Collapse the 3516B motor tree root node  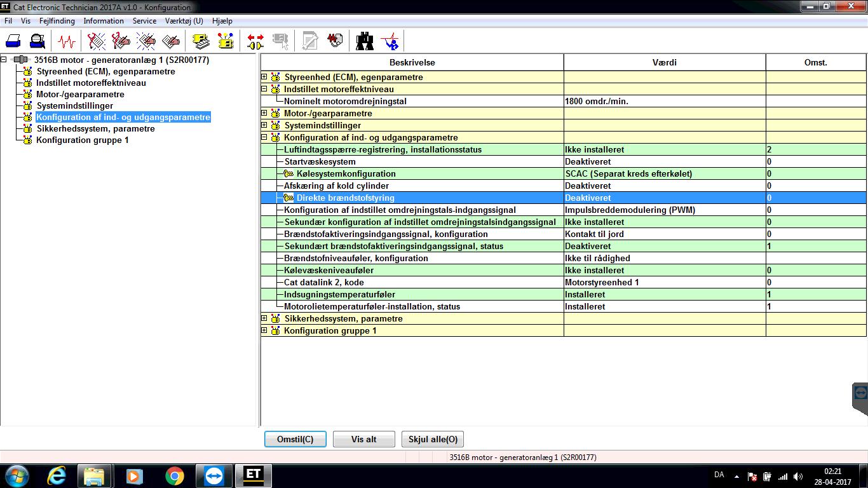(x=4, y=60)
